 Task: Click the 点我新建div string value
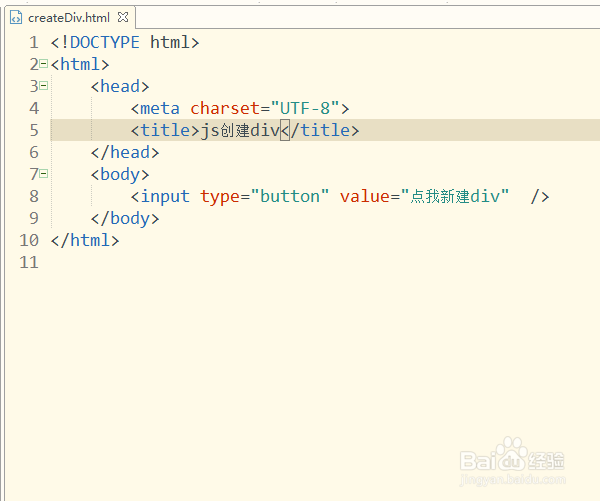click(455, 196)
